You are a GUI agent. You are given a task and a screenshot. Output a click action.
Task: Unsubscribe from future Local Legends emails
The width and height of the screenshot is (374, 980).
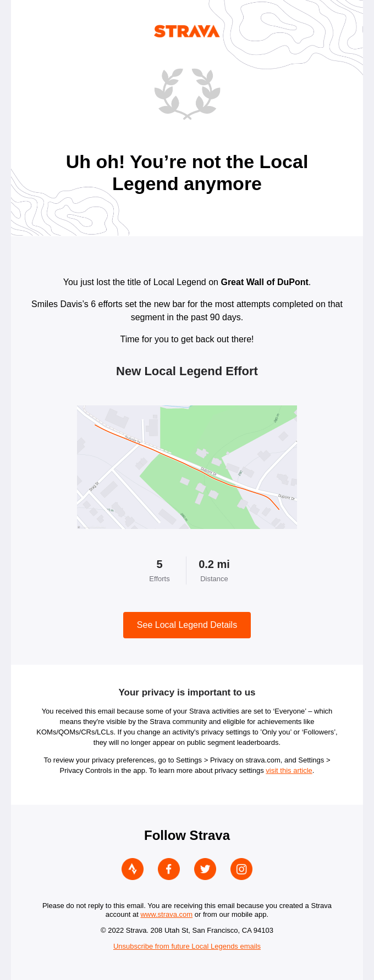187,946
